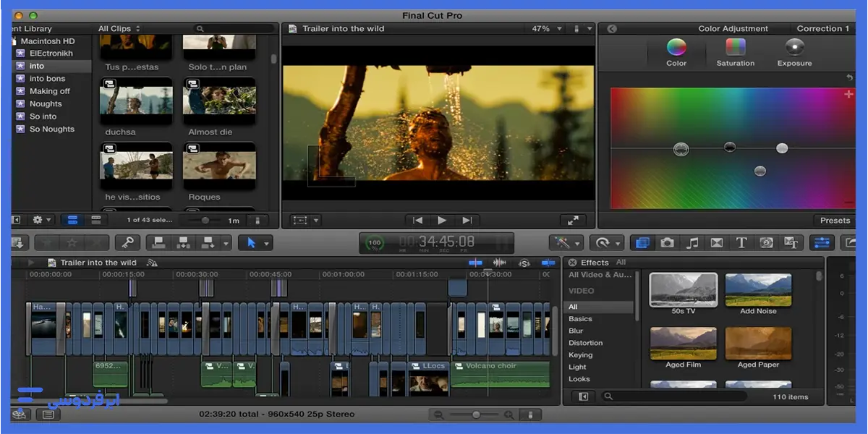This screenshot has width=868, height=434.
Task: Go back from Color Adjustment panel
Action: 611,29
